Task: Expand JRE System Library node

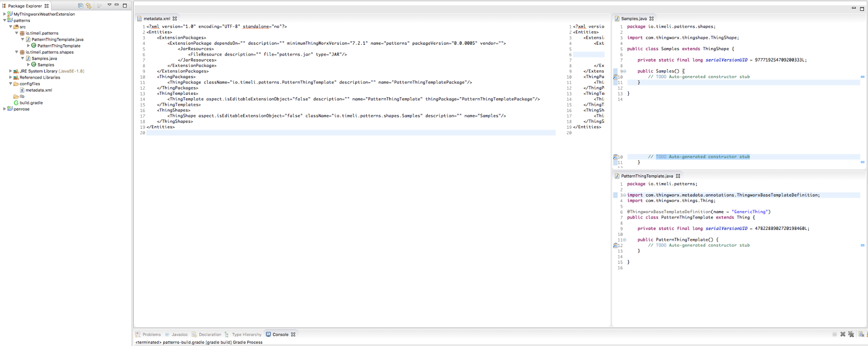Action: [10, 71]
